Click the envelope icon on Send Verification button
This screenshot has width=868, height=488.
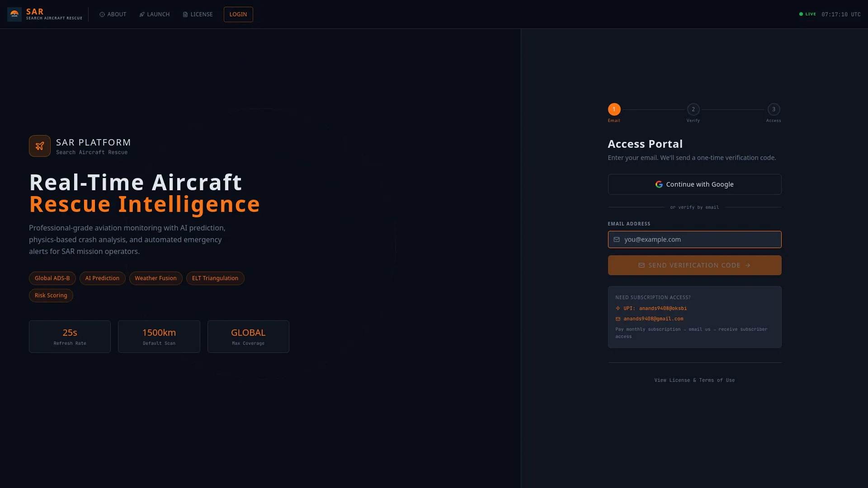pos(642,265)
